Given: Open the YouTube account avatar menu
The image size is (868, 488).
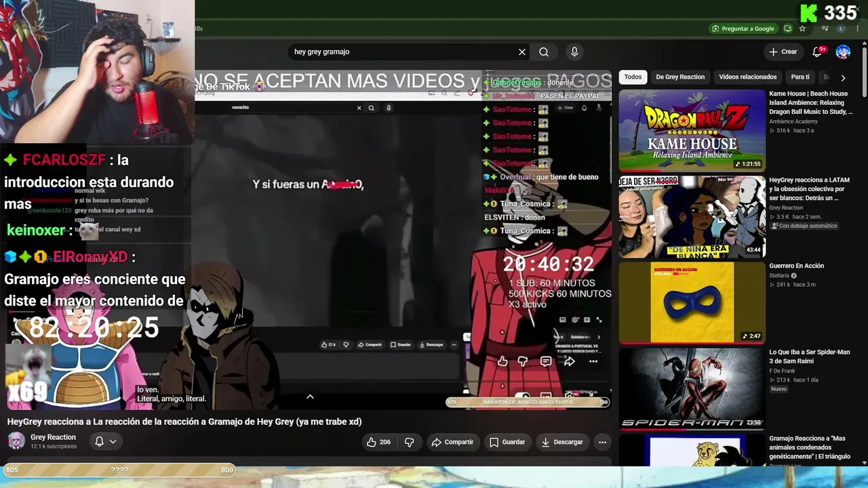Looking at the screenshot, I should coord(843,52).
